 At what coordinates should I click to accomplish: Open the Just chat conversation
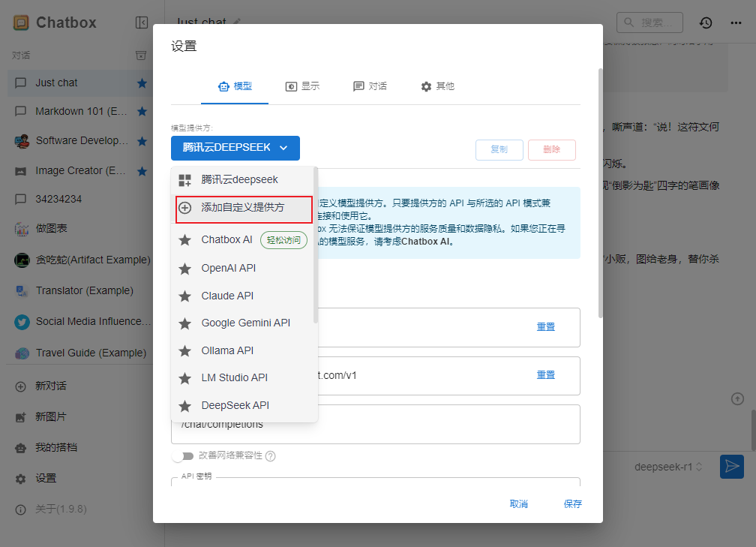(80, 83)
